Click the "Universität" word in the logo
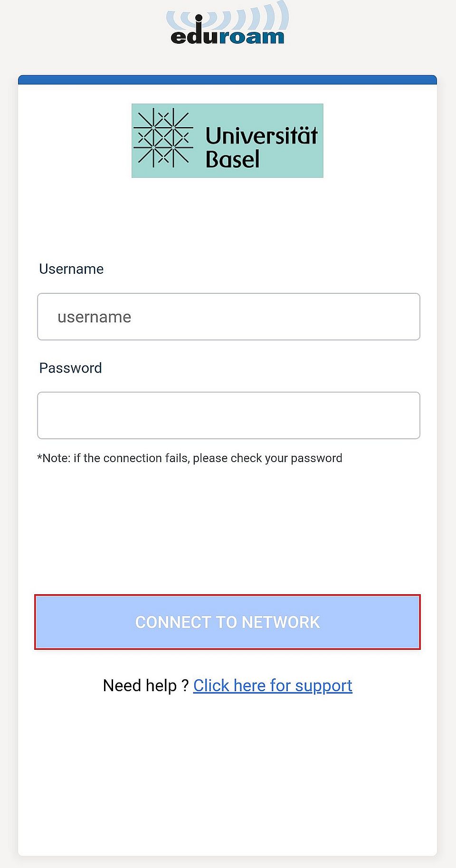The height and width of the screenshot is (868, 456). point(261,135)
